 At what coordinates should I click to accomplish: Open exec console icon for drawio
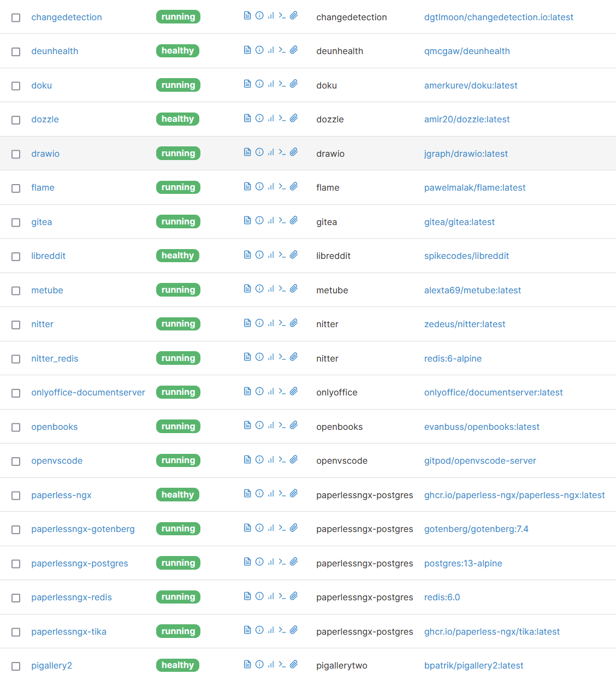(282, 152)
